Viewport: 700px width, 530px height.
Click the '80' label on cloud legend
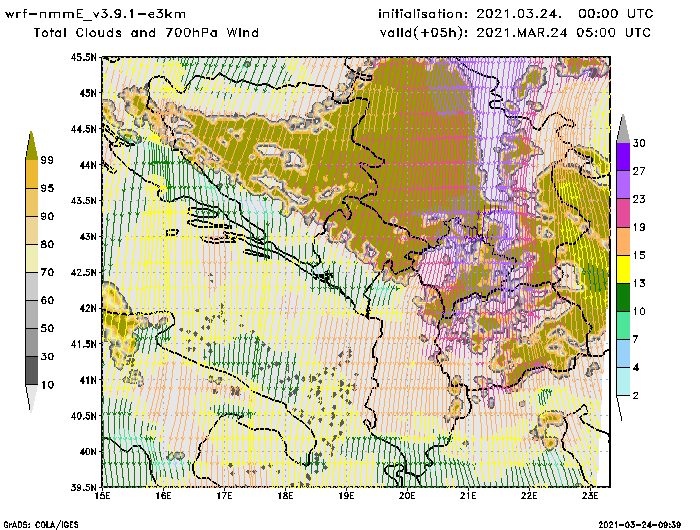(x=47, y=244)
